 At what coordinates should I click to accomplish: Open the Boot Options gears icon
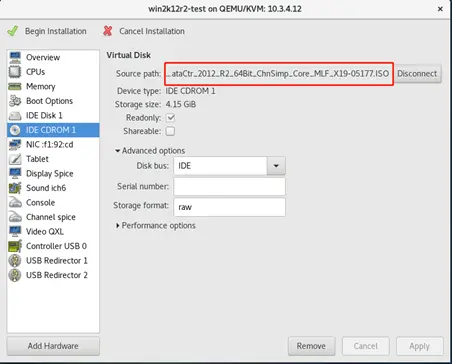tap(15, 101)
